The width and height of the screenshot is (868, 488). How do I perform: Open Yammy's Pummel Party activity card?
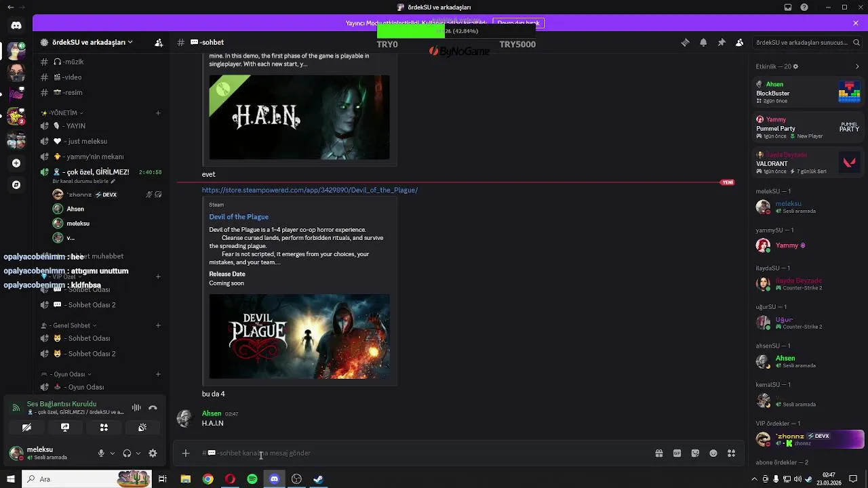click(808, 127)
